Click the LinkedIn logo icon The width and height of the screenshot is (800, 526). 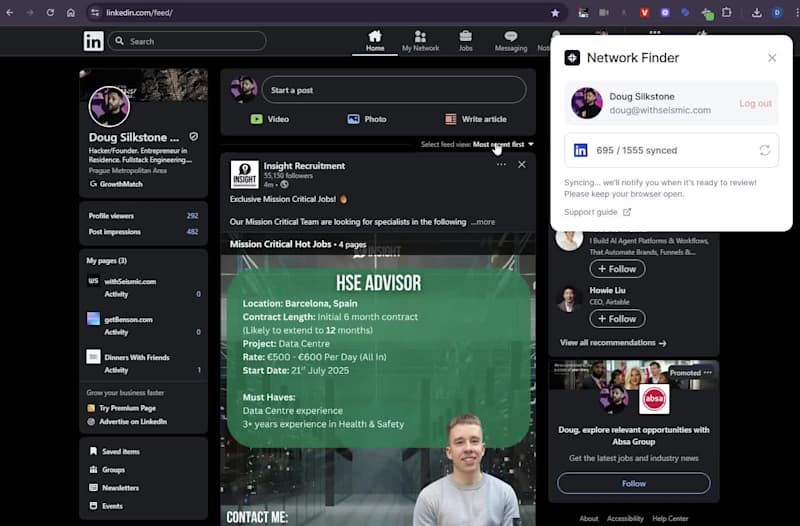click(x=93, y=41)
